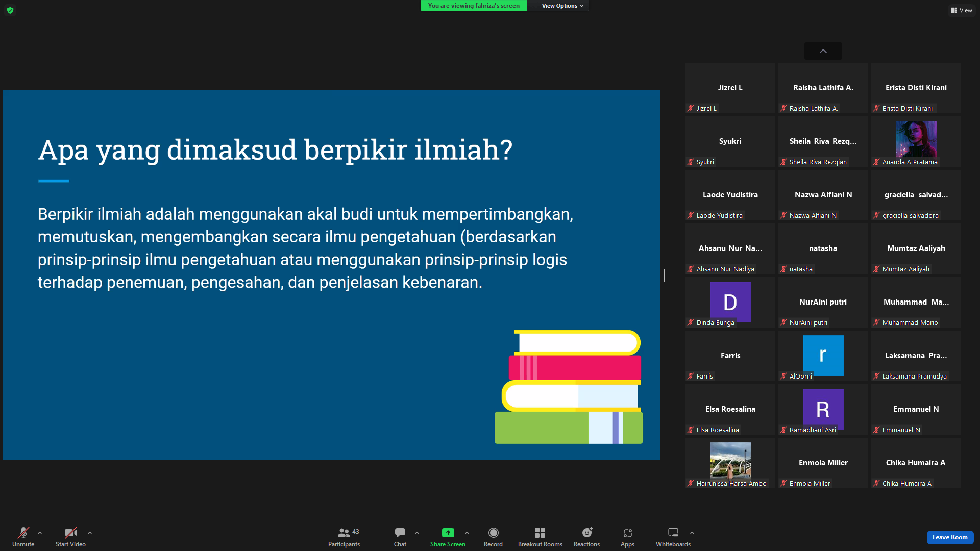Click the Unmute microphone icon
980x551 pixels.
23,533
